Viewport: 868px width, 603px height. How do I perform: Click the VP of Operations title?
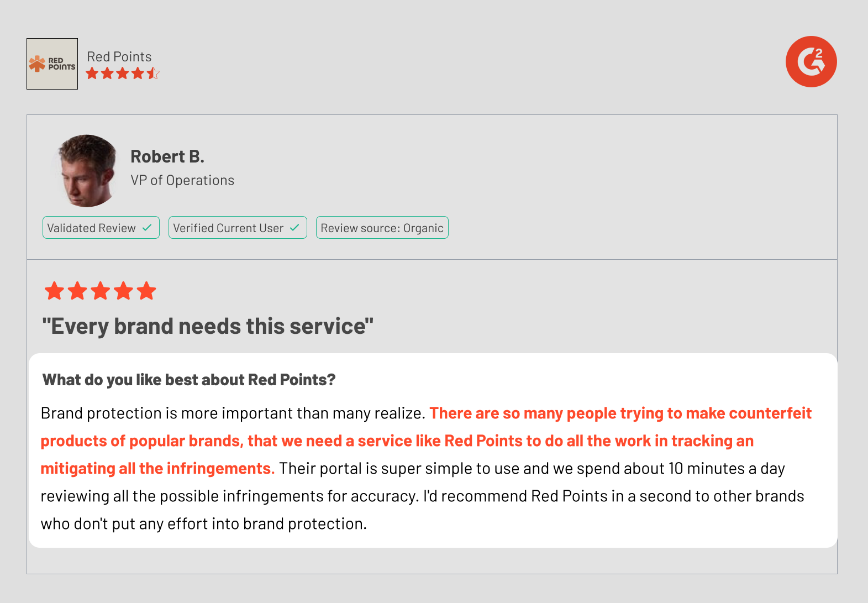click(x=182, y=180)
